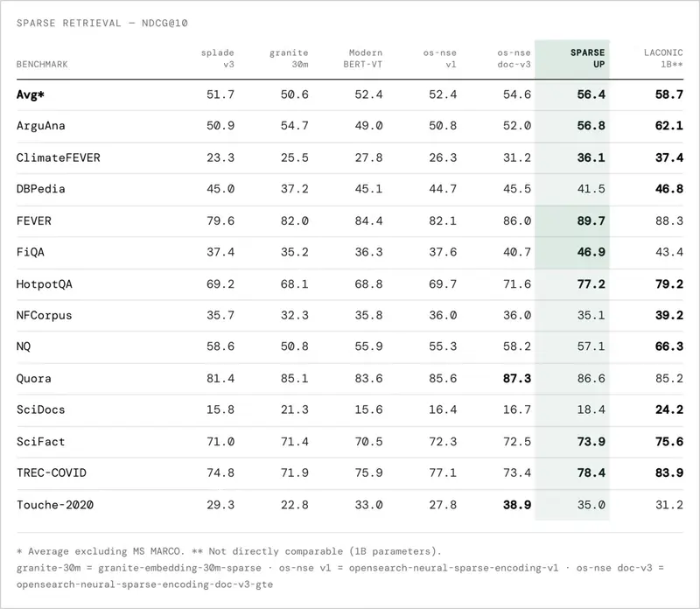Click the ArguAna benchmark row label
Viewport: 700px width, 609px height.
(x=40, y=126)
